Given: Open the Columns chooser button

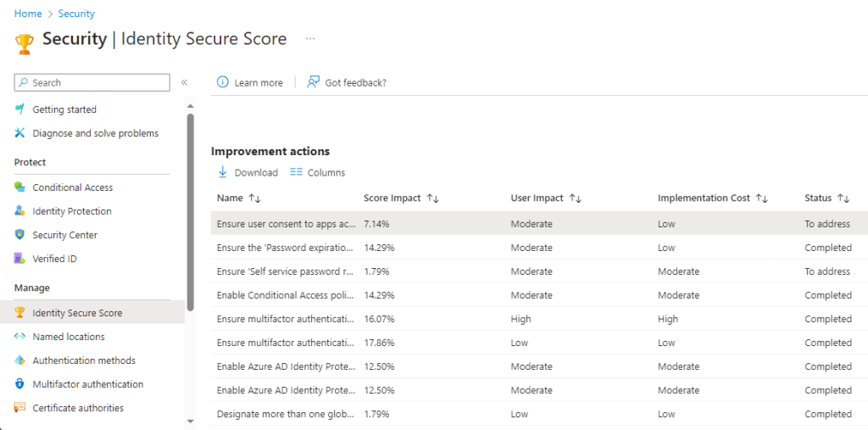Looking at the screenshot, I should pyautogui.click(x=318, y=172).
